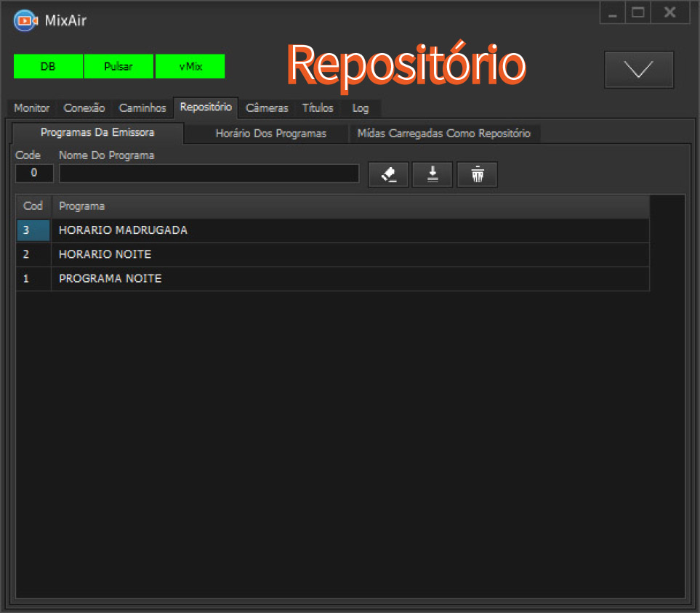The height and width of the screenshot is (613, 700).
Task: Focus the Code number field
Action: click(x=34, y=174)
